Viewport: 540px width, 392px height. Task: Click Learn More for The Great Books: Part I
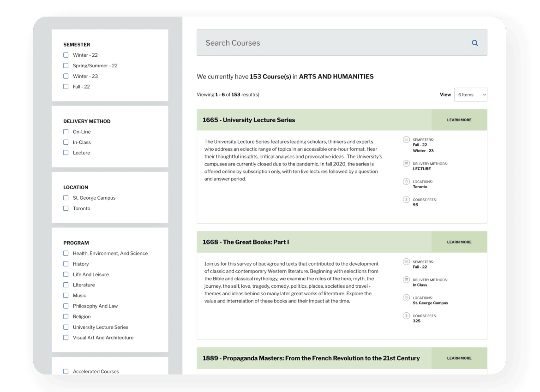pos(459,241)
